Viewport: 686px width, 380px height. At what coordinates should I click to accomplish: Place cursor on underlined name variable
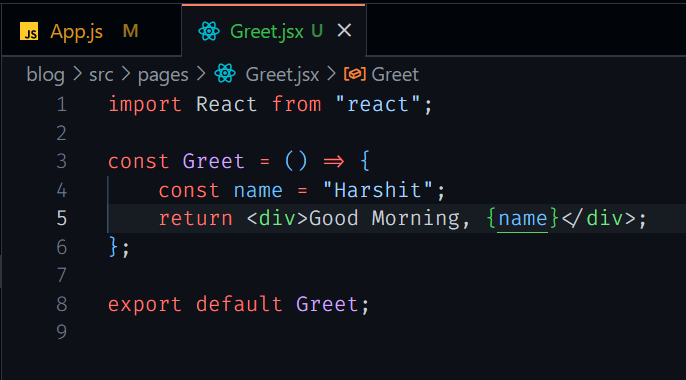(523, 218)
